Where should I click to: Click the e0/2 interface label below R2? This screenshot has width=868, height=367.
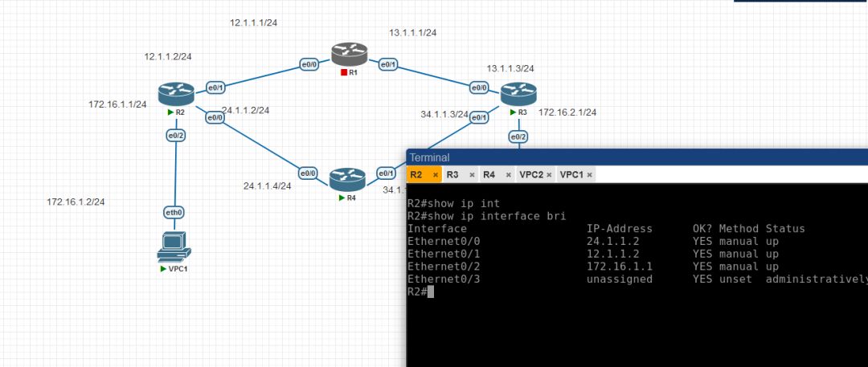click(x=175, y=135)
